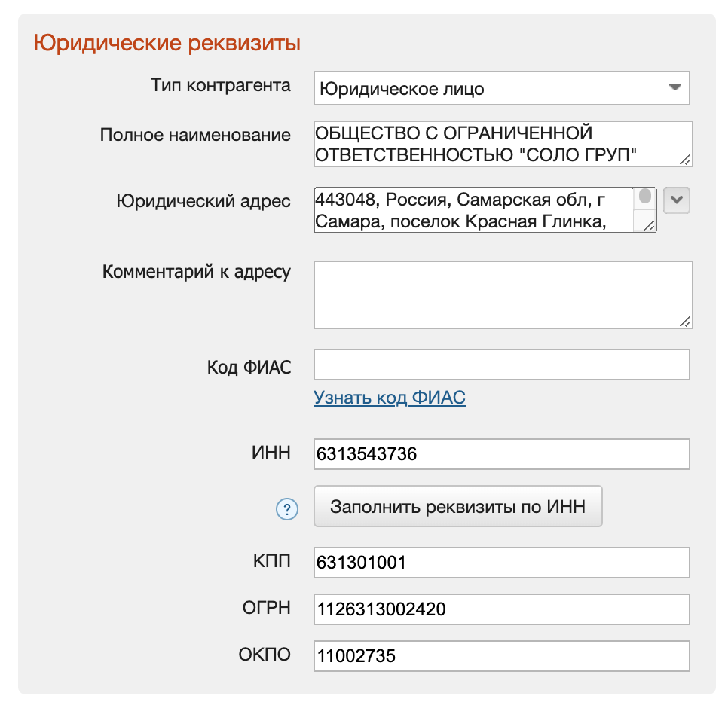
Task: Focus the empty Код ФИАС input
Action: tap(502, 365)
